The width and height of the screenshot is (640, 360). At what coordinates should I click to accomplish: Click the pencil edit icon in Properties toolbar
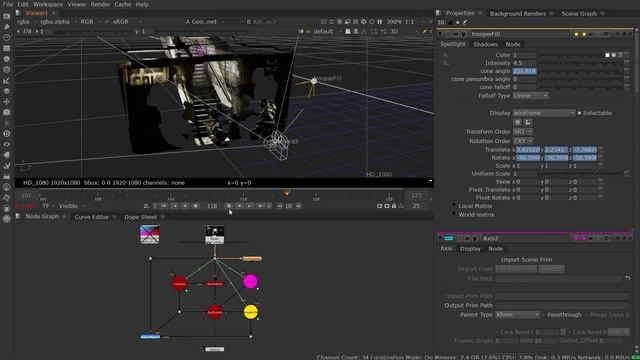[x=464, y=22]
